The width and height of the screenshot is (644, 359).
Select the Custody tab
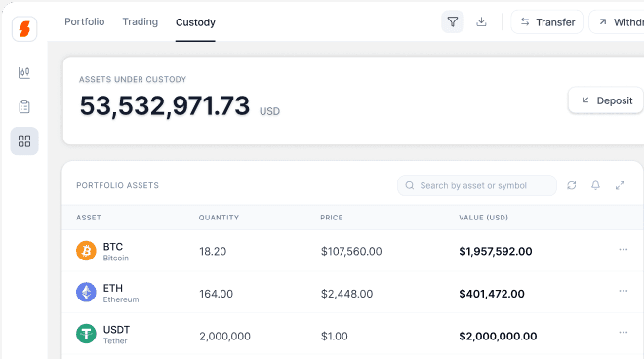point(195,22)
